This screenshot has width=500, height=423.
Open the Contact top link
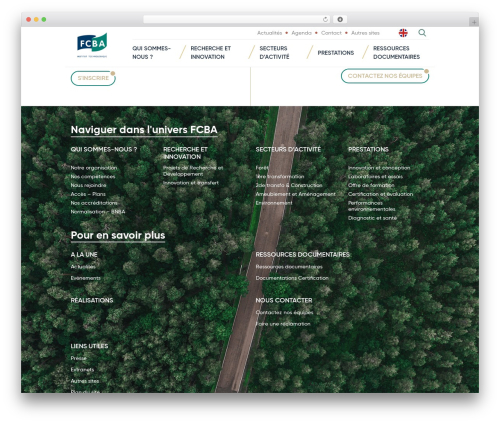(x=331, y=33)
